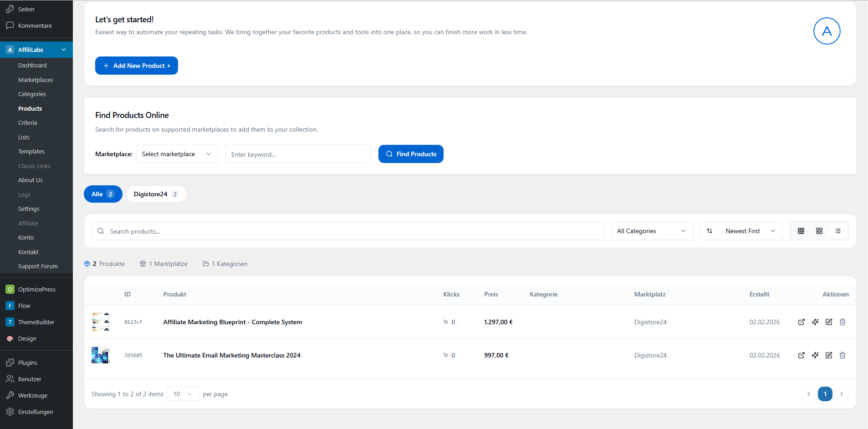Click the Find Products button
The image size is (868, 429).
point(411,154)
